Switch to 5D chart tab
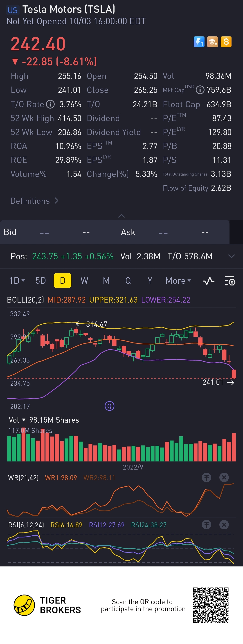Screen dimensions: 243x644 tap(40, 281)
